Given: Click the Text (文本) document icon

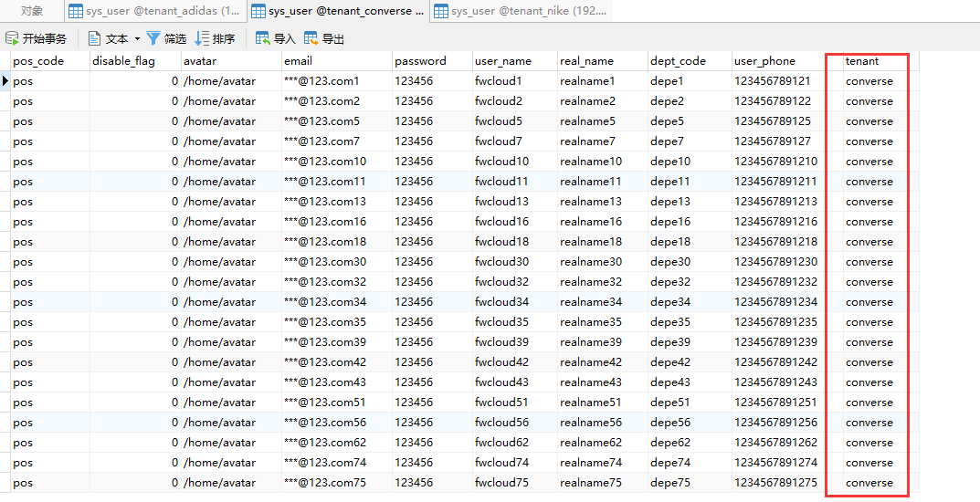Looking at the screenshot, I should click(x=94, y=38).
